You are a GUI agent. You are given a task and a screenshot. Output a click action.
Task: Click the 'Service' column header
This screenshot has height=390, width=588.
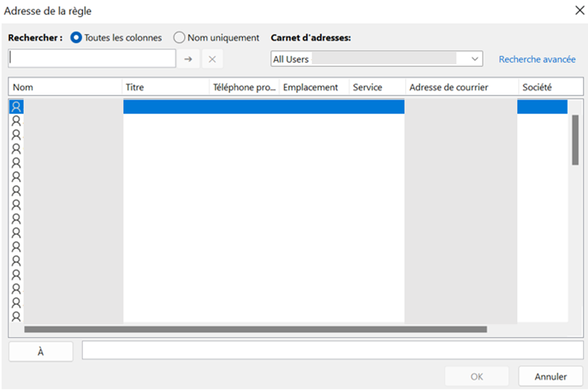click(377, 87)
